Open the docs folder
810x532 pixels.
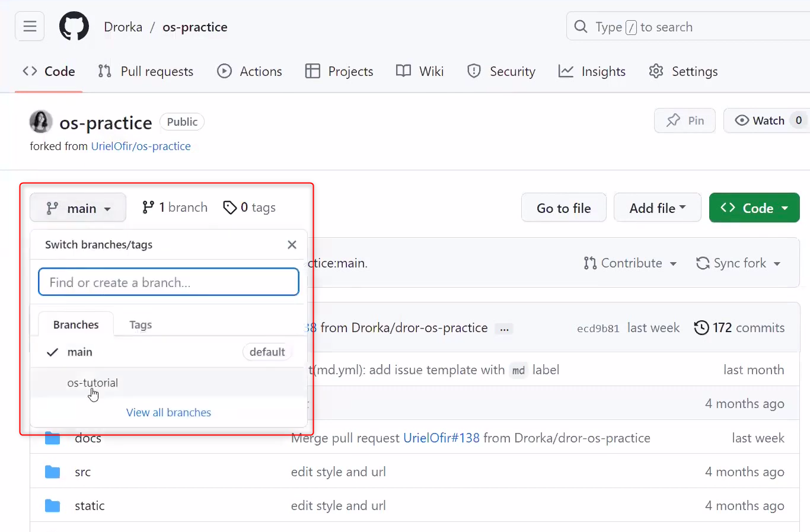point(88,438)
